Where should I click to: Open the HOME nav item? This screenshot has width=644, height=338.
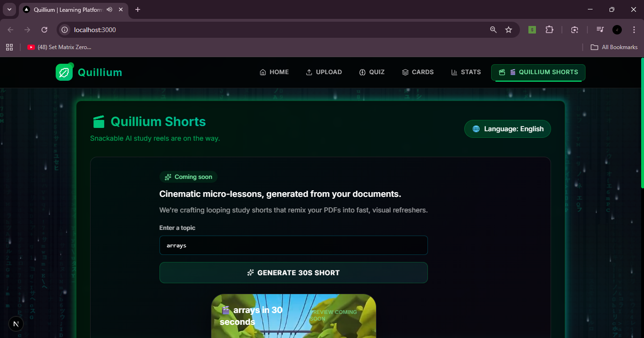tap(274, 72)
